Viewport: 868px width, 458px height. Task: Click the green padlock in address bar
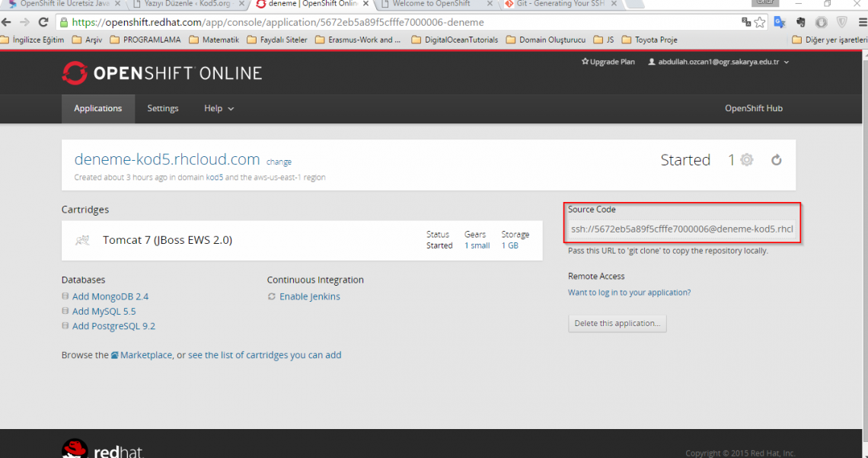[64, 22]
